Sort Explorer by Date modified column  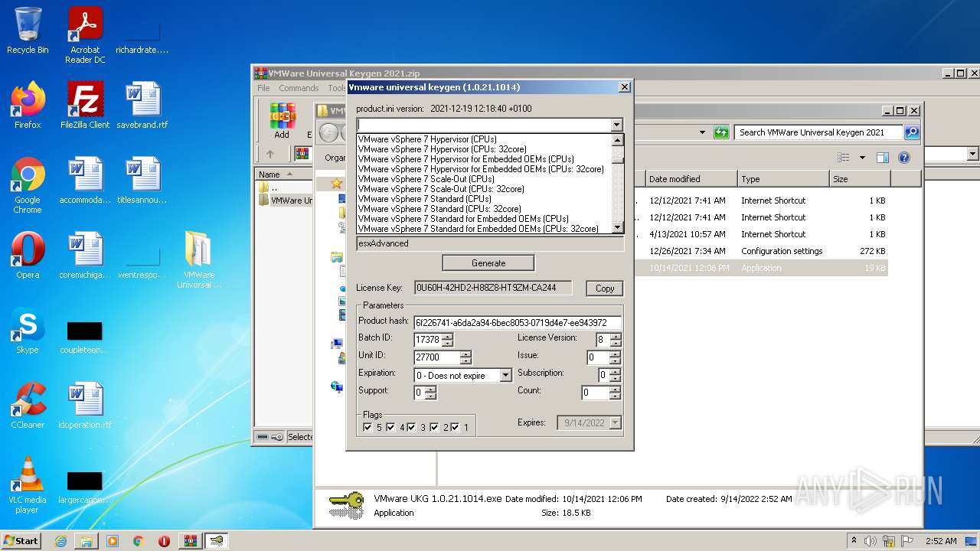coord(691,179)
